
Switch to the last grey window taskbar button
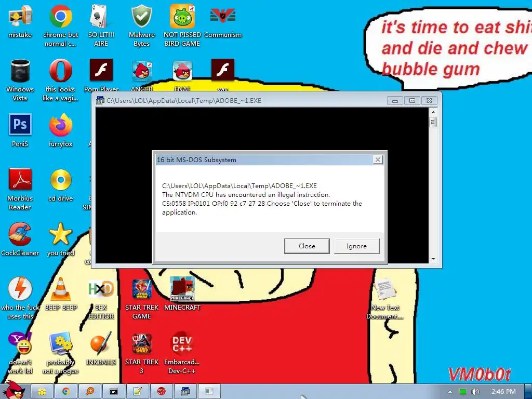(209, 392)
